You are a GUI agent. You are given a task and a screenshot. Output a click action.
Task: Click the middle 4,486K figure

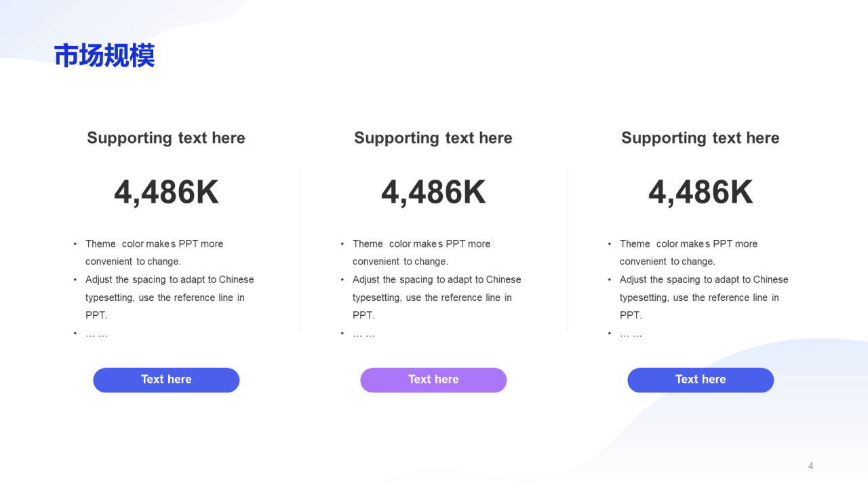(x=433, y=192)
